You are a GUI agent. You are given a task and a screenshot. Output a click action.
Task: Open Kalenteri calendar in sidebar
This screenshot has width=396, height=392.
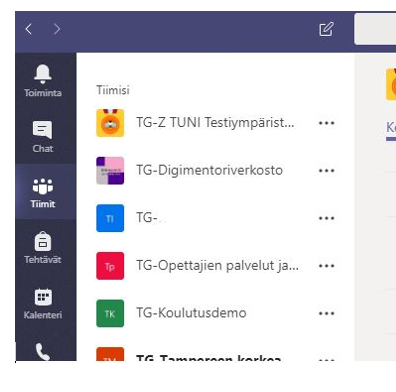pyautogui.click(x=43, y=304)
